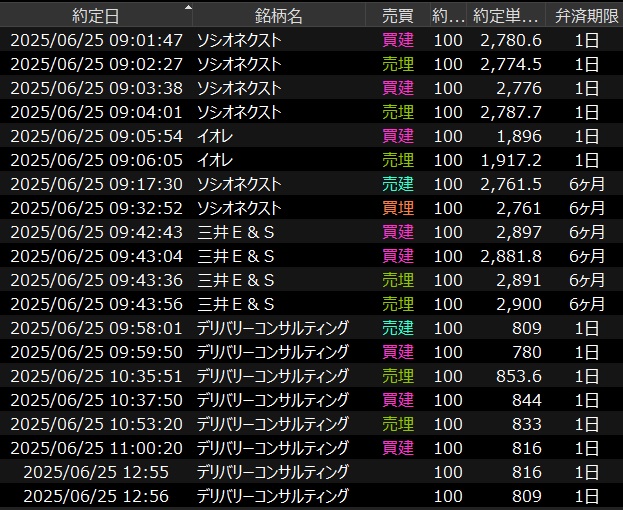Viewport: 623px width, 510px height.
Task: Click price 2,761.5
Action: click(511, 184)
